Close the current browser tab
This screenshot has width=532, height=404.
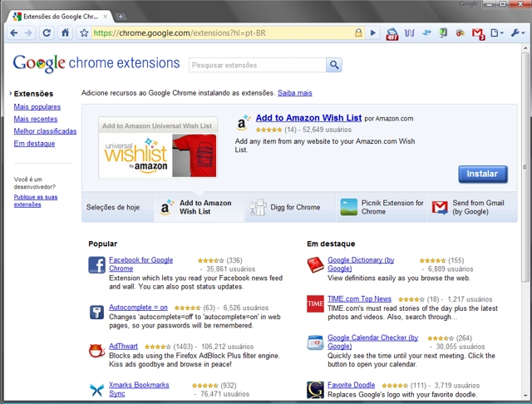tap(106, 17)
